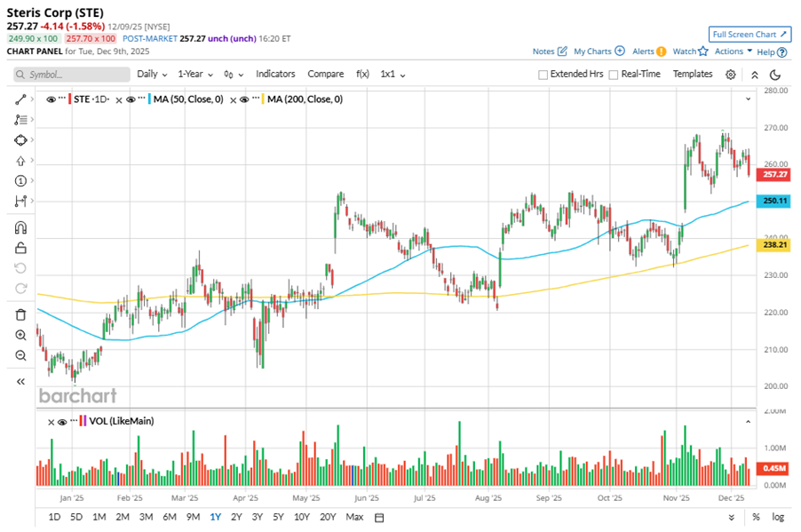
Task: Delete drawings with the trash icon
Action: pyautogui.click(x=20, y=314)
